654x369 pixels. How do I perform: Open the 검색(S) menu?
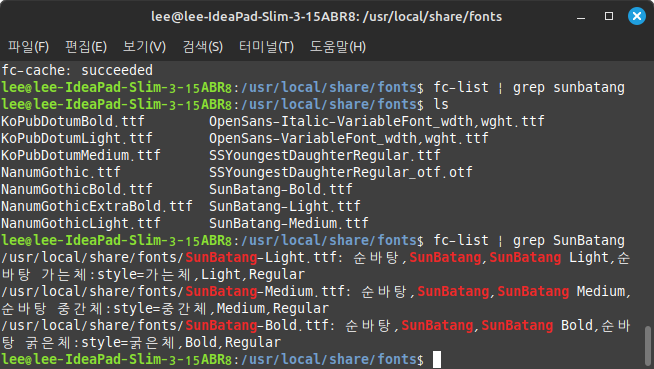pos(203,47)
